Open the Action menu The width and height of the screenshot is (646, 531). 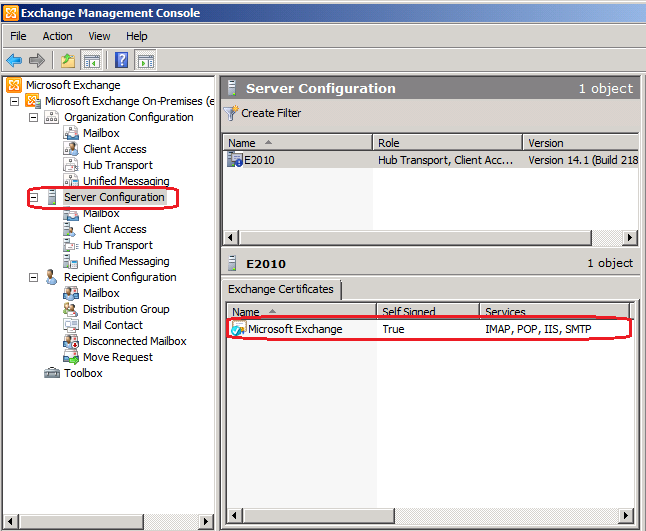pos(57,36)
